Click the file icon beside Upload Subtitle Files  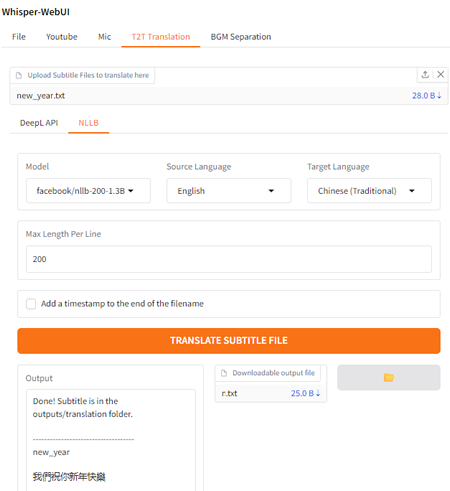pos(19,75)
